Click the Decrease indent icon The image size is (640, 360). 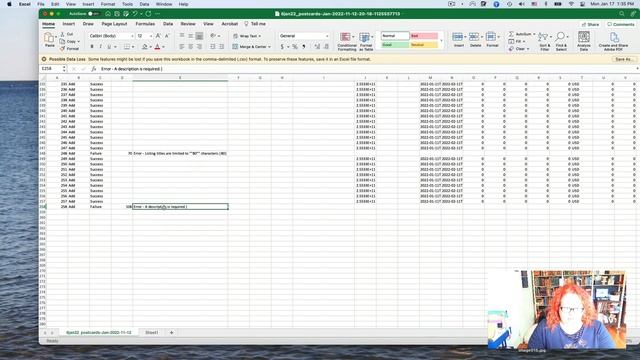[213, 47]
